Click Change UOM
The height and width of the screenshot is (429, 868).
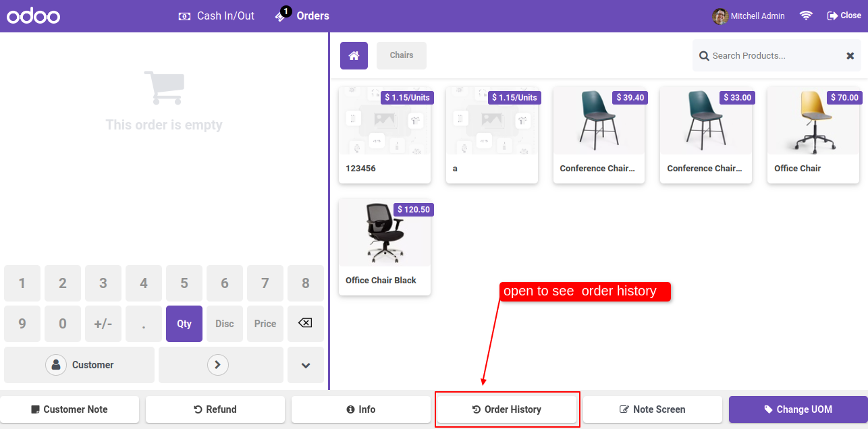point(798,409)
